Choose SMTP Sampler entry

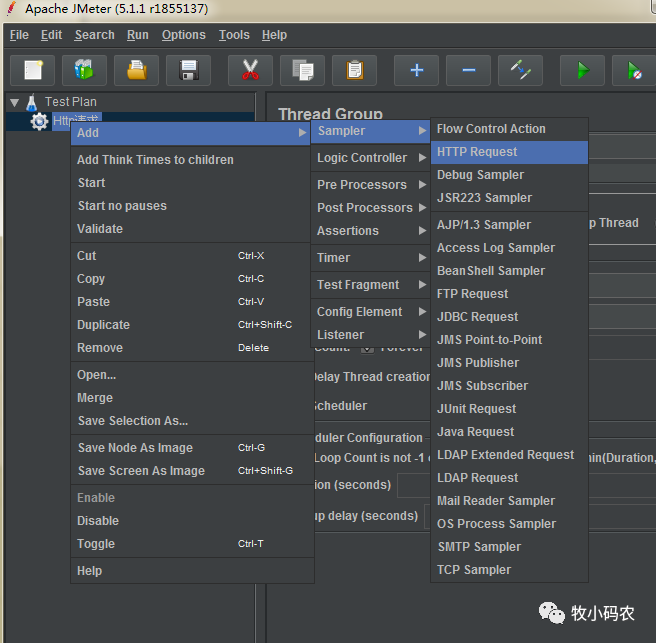(x=509, y=547)
